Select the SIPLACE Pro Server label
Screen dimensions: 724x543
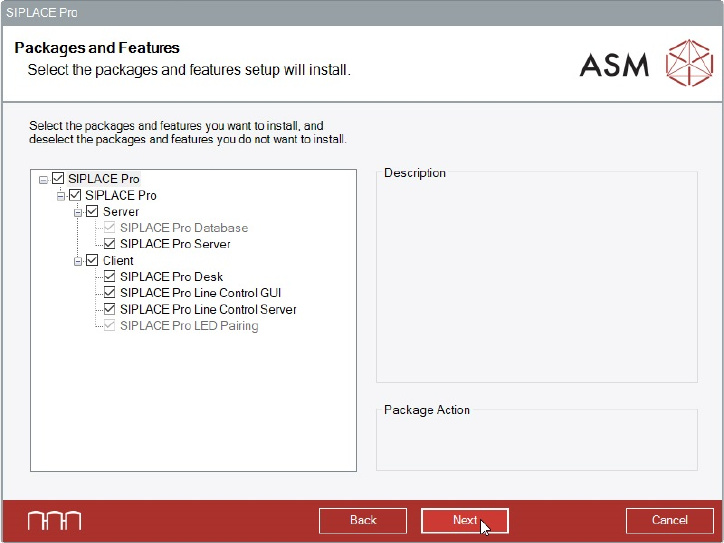pos(175,244)
